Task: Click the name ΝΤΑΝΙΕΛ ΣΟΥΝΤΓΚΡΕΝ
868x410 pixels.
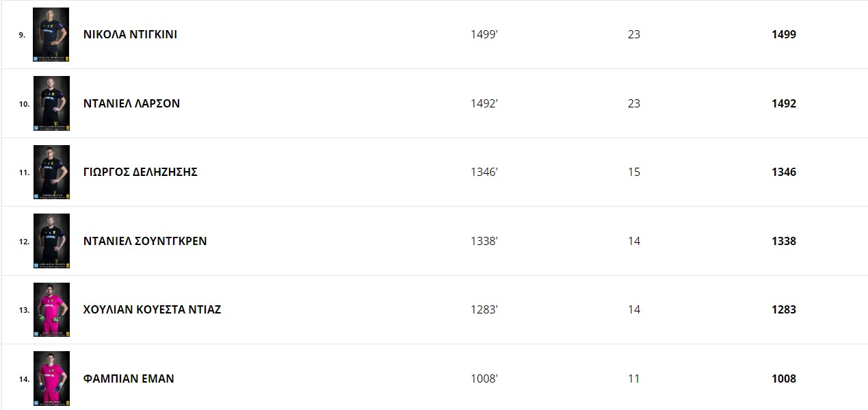Action: [145, 241]
